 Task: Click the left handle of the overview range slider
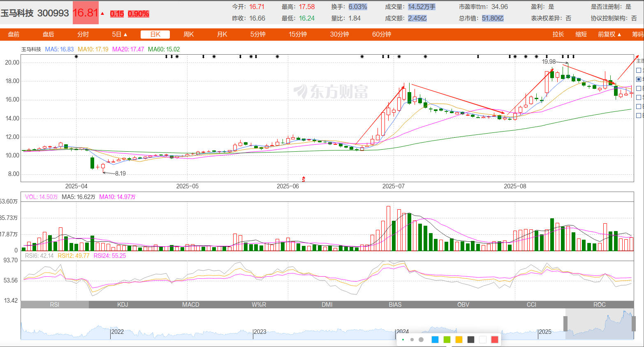tap(565, 324)
